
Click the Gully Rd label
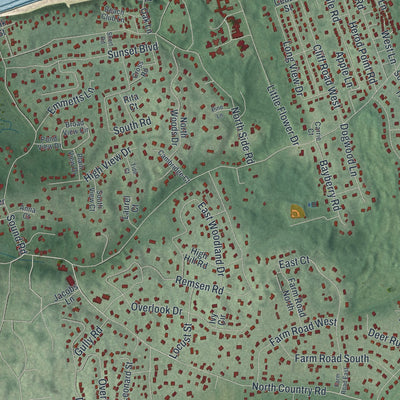click(88, 341)
